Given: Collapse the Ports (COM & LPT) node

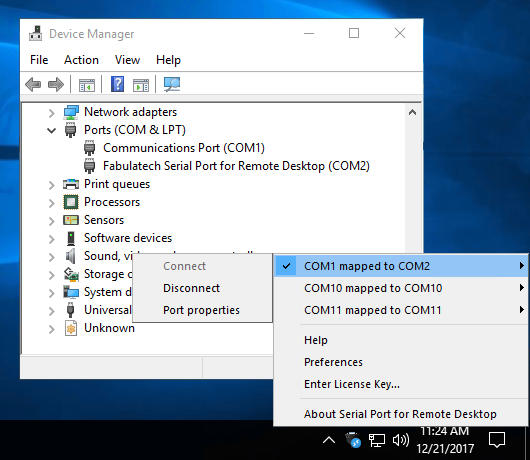Looking at the screenshot, I should coord(51,130).
